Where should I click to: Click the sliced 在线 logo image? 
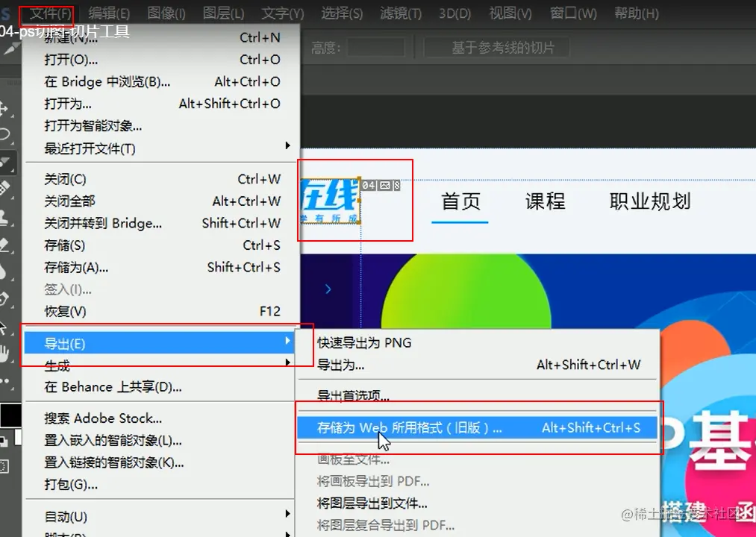coord(330,201)
